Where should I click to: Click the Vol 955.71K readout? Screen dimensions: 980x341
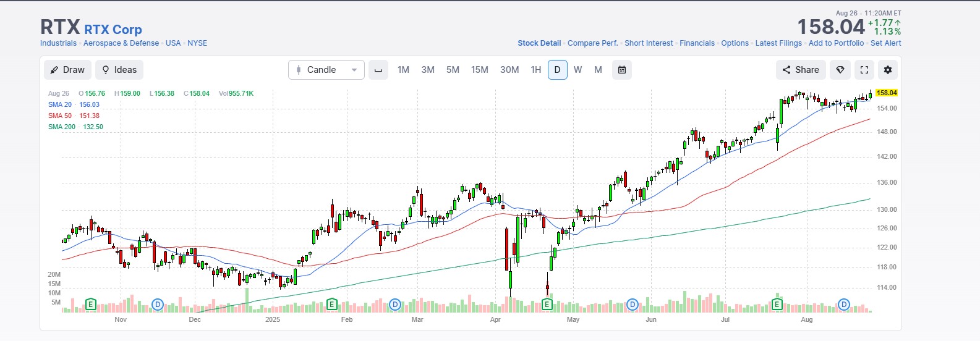pos(236,93)
